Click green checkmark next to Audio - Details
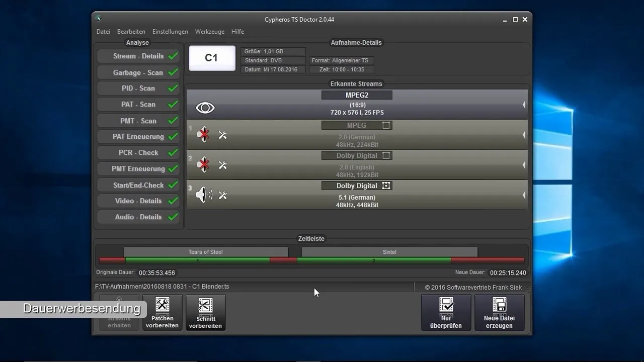The width and height of the screenshot is (644, 362). (x=173, y=217)
